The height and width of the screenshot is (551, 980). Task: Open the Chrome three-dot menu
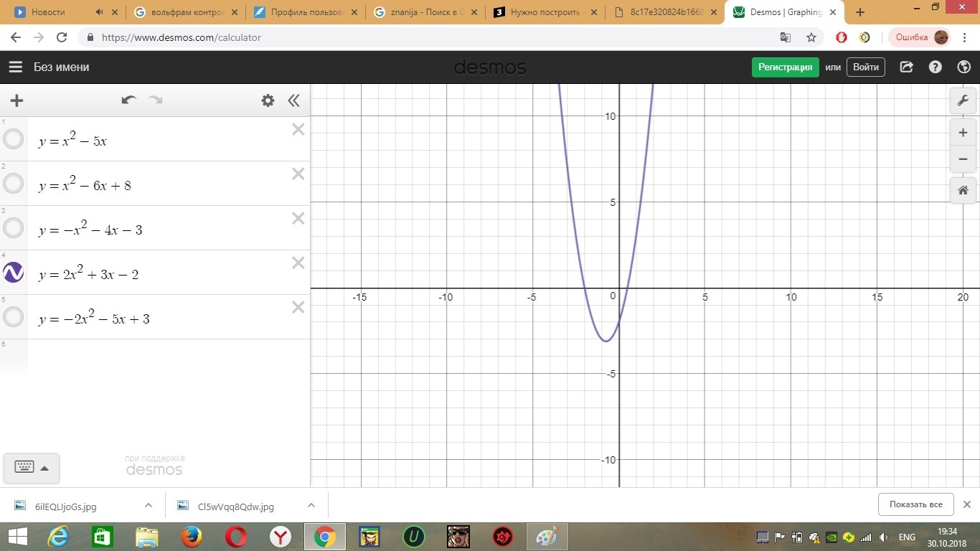point(965,37)
